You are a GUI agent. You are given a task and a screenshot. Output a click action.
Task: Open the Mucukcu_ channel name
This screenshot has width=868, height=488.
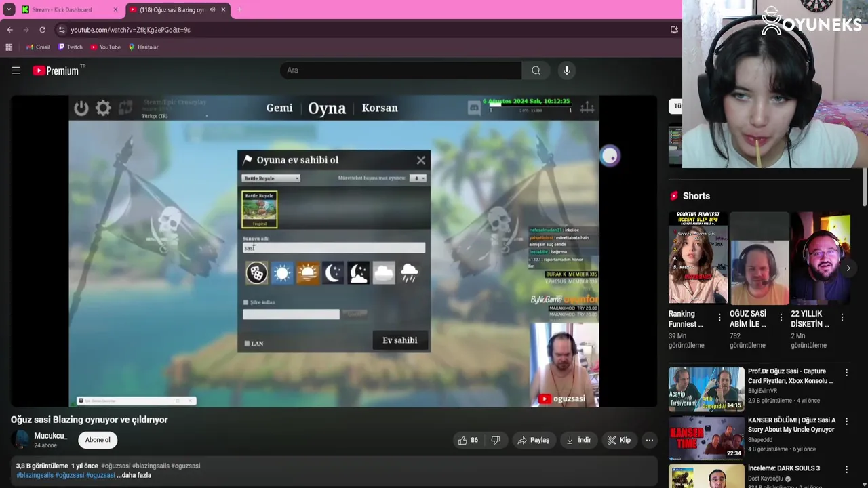(x=51, y=436)
